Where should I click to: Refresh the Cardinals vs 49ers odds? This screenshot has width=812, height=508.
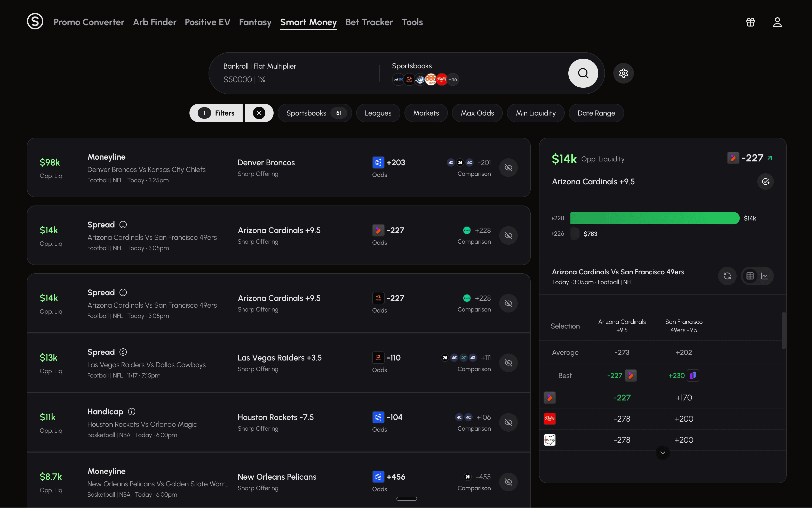[727, 276]
